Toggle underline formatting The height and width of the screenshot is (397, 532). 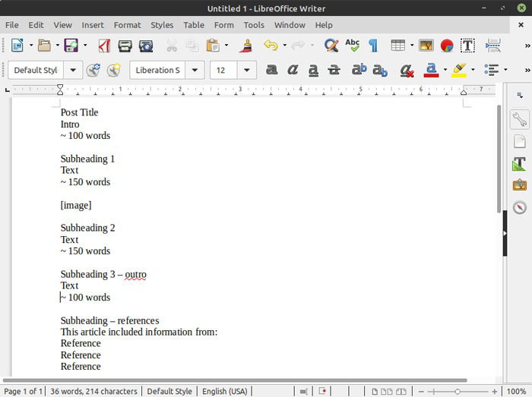[313, 71]
